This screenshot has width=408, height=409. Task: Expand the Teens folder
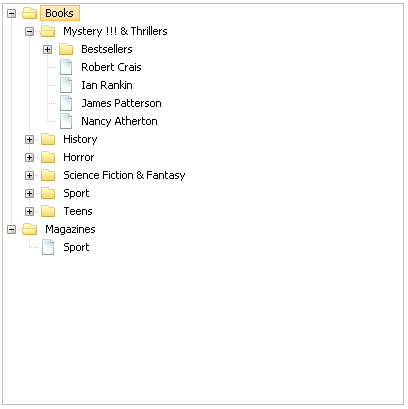click(30, 212)
